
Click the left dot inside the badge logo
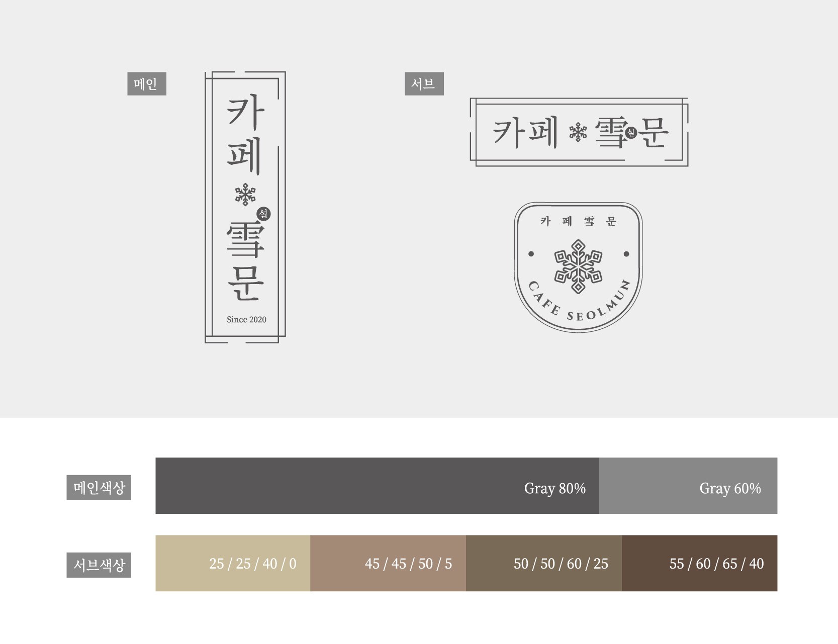[531, 254]
